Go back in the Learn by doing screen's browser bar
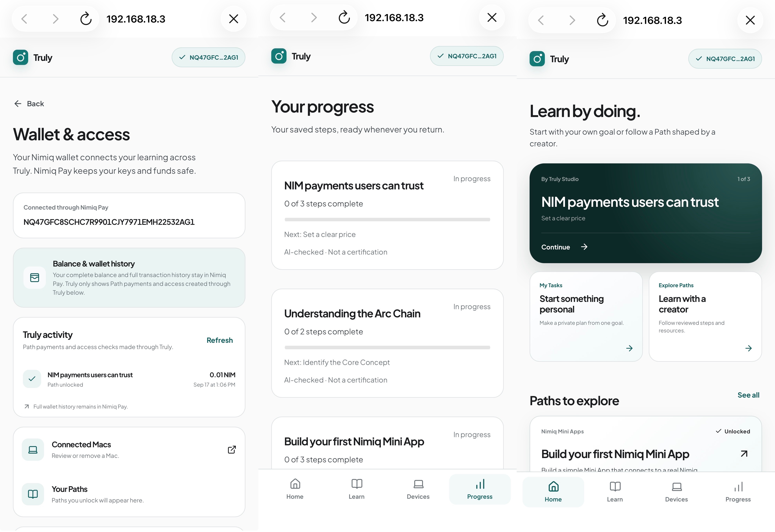The height and width of the screenshot is (532, 775). 541,20
